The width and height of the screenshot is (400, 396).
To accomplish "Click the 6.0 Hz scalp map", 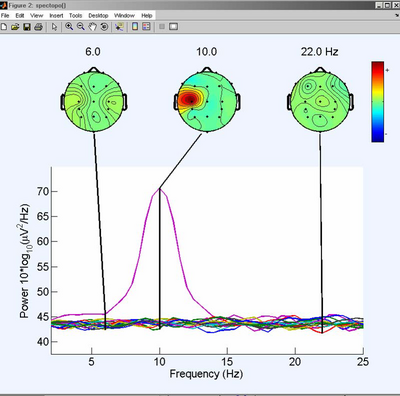I will click(94, 101).
